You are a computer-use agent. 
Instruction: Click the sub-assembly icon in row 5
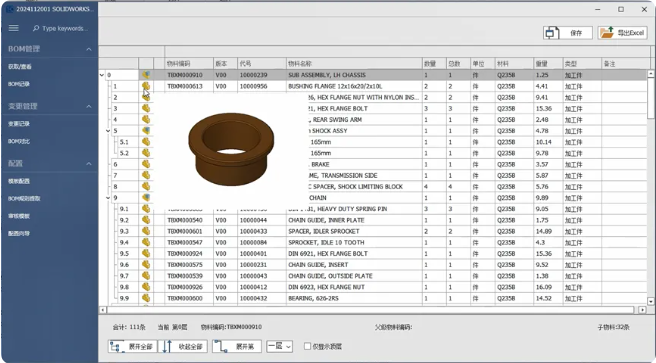pyautogui.click(x=146, y=130)
